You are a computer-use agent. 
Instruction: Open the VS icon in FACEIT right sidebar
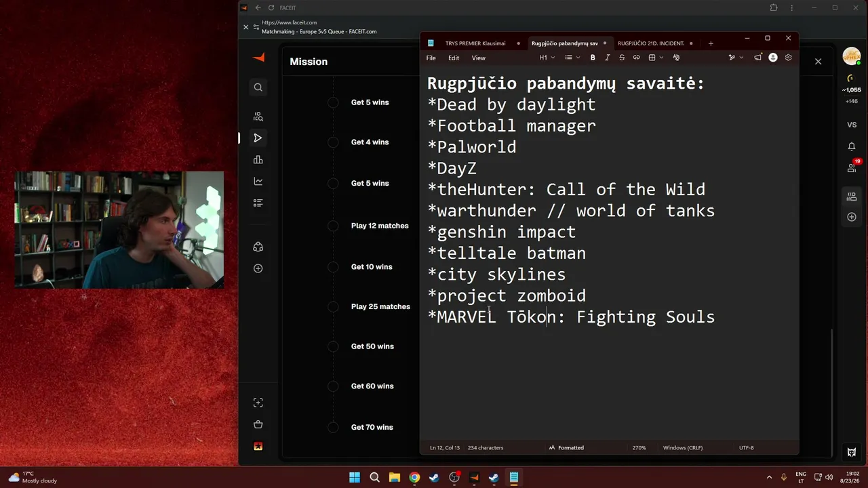click(852, 125)
